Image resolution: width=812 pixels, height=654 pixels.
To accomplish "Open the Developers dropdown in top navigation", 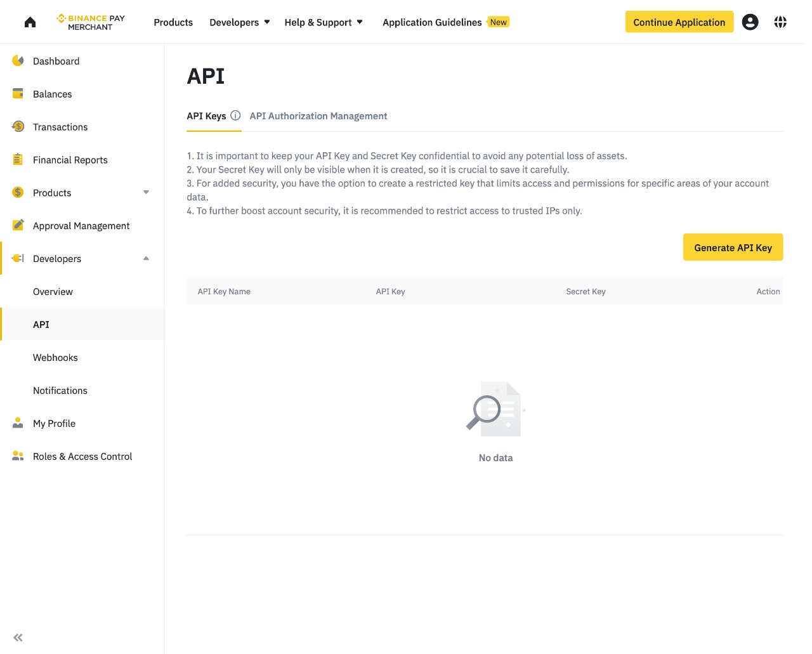I will click(239, 22).
